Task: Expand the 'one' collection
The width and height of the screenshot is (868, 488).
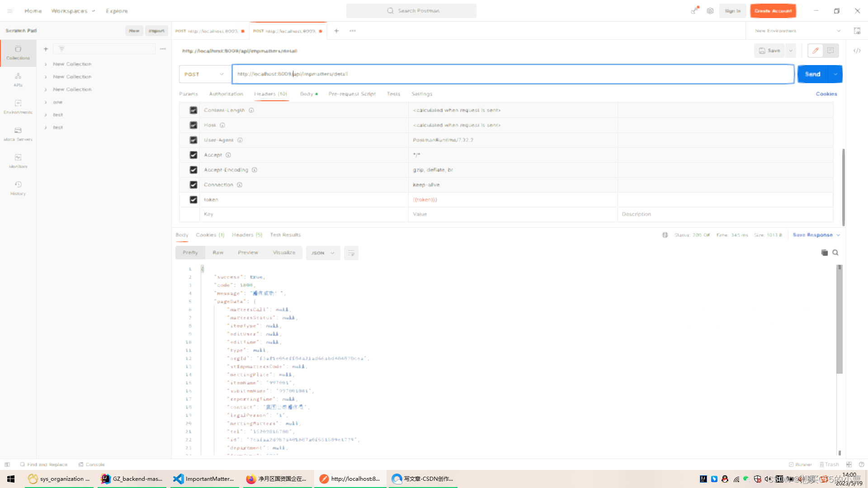Action: click(46, 102)
